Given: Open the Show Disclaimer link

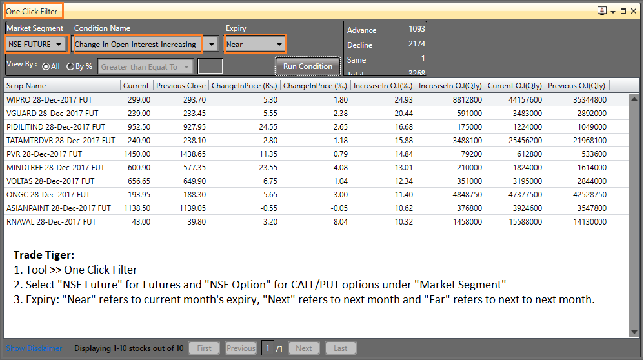Looking at the screenshot, I should 34,348.
